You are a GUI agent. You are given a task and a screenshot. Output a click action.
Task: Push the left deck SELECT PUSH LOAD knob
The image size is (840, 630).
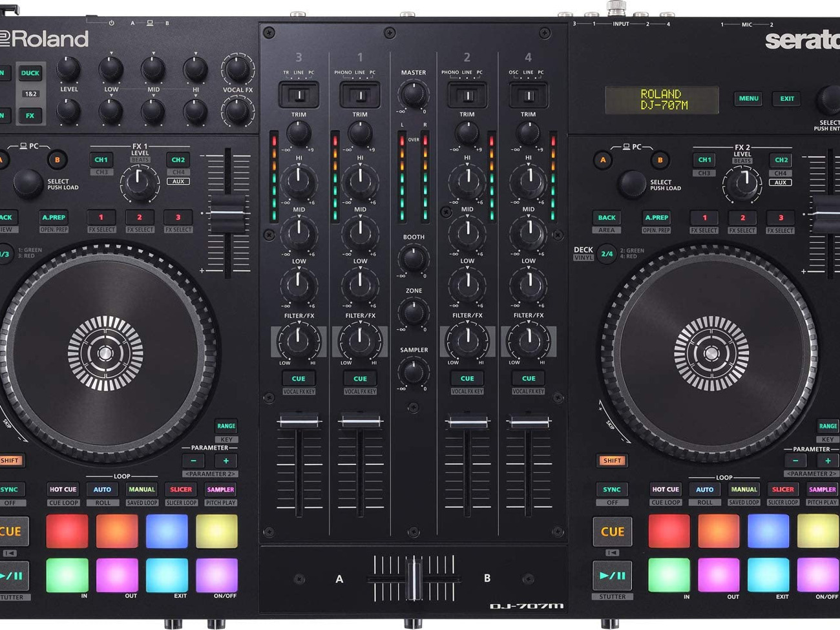pyautogui.click(x=28, y=183)
